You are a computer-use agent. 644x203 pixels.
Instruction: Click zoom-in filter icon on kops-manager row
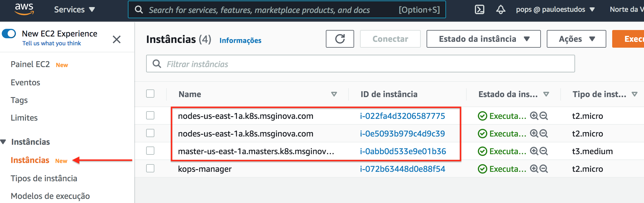534,169
